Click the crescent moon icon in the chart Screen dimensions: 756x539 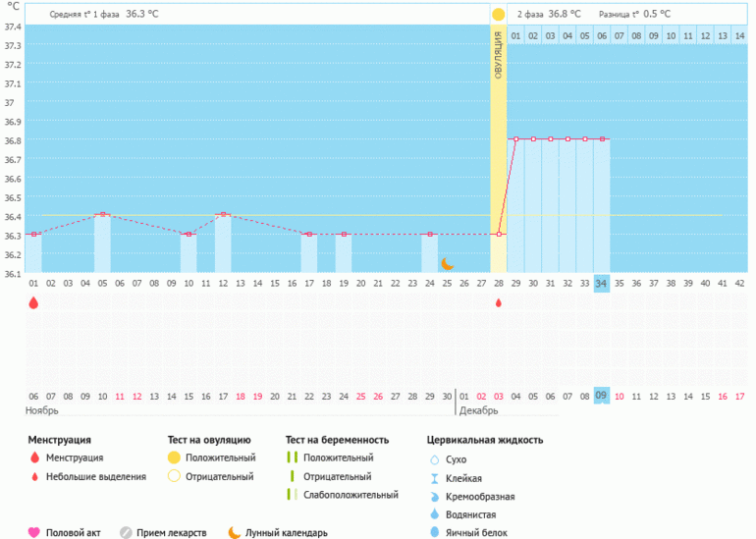pos(448,263)
